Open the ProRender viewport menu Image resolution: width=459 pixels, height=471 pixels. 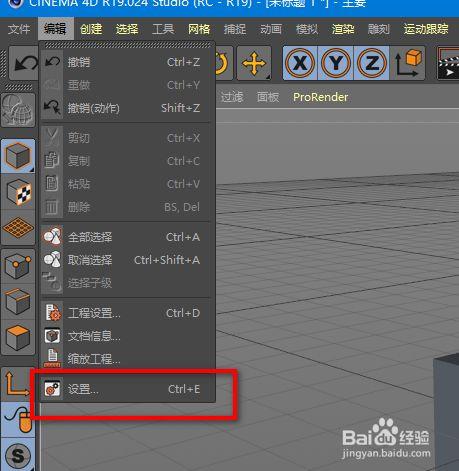[320, 97]
